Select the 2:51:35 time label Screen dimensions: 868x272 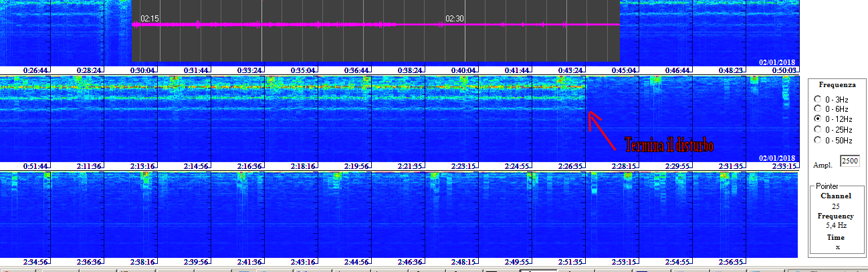coord(570,261)
